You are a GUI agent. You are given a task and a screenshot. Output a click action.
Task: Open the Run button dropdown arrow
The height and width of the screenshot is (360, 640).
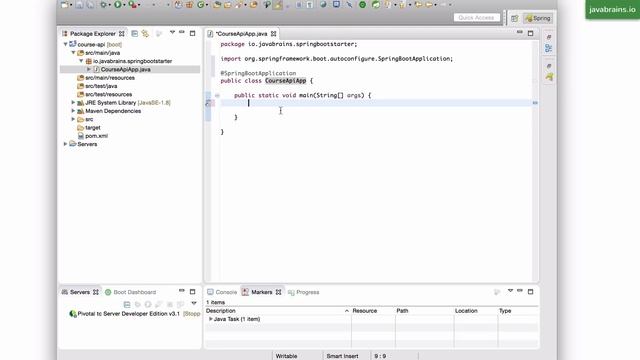pyautogui.click(x=124, y=5)
